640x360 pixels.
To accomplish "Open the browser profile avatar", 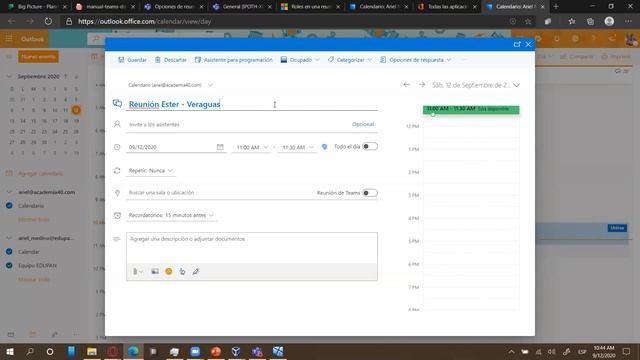I will coord(609,21).
